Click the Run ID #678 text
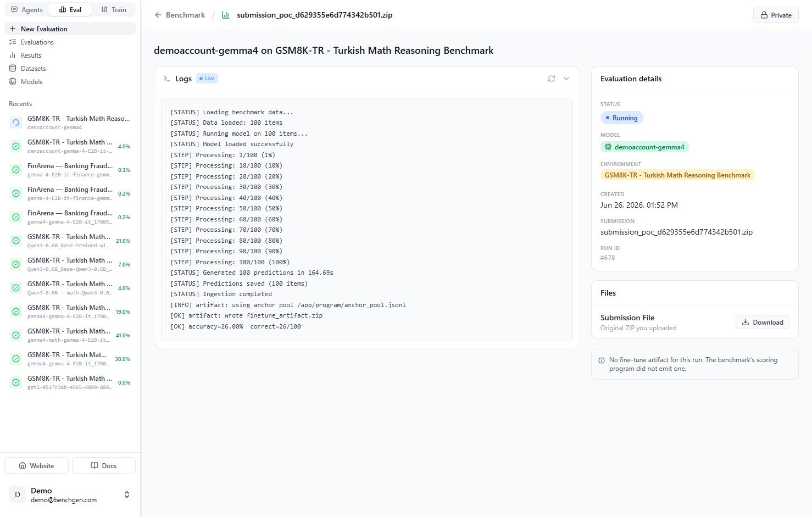812x517 pixels. pos(608,258)
